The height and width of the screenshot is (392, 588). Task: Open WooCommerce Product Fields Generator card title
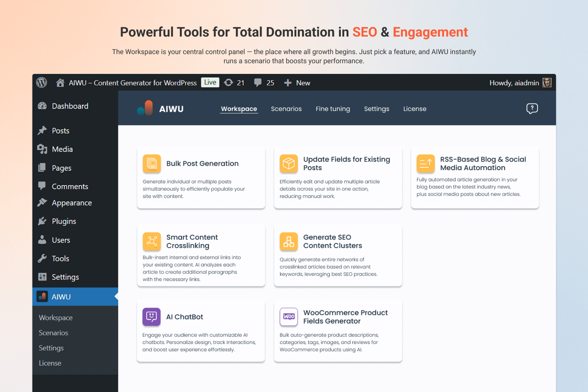(345, 317)
